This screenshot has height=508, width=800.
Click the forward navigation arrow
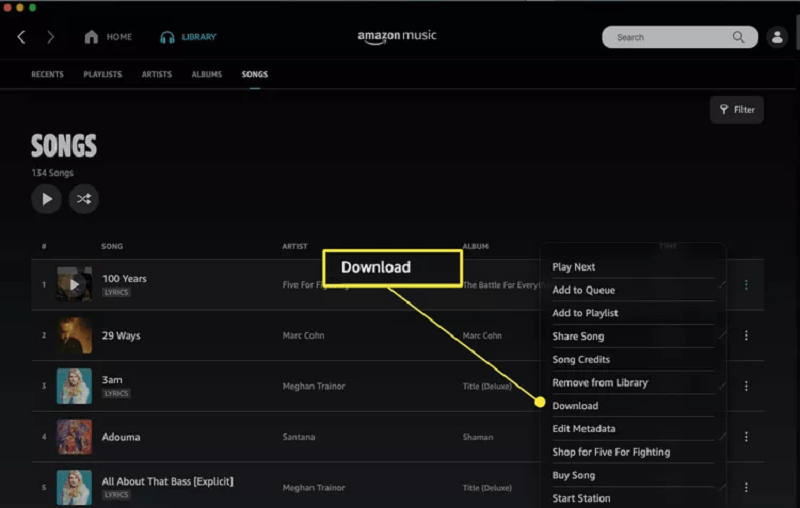(50, 37)
